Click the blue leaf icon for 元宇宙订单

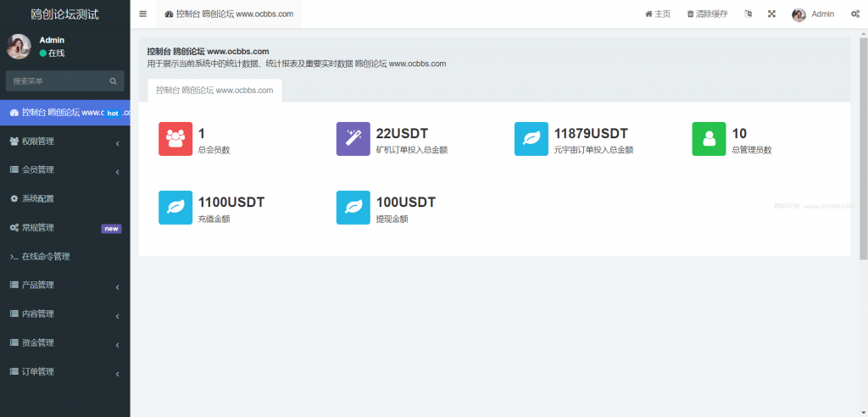[531, 139]
